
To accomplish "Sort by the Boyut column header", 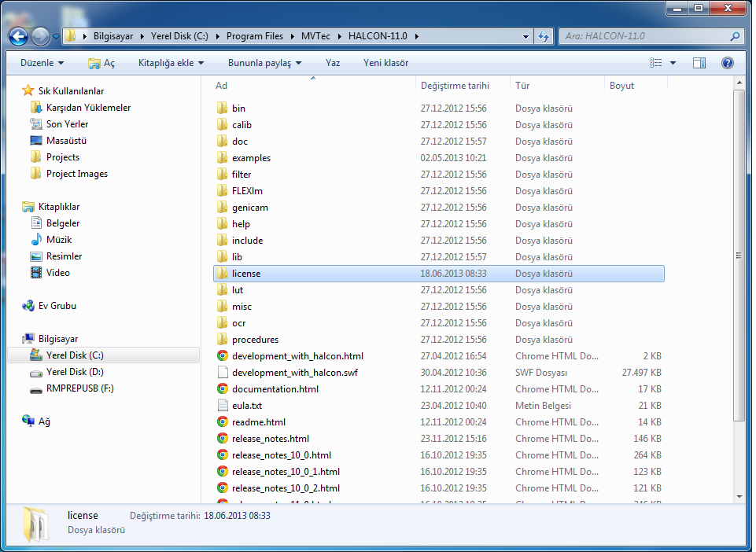I will point(636,86).
